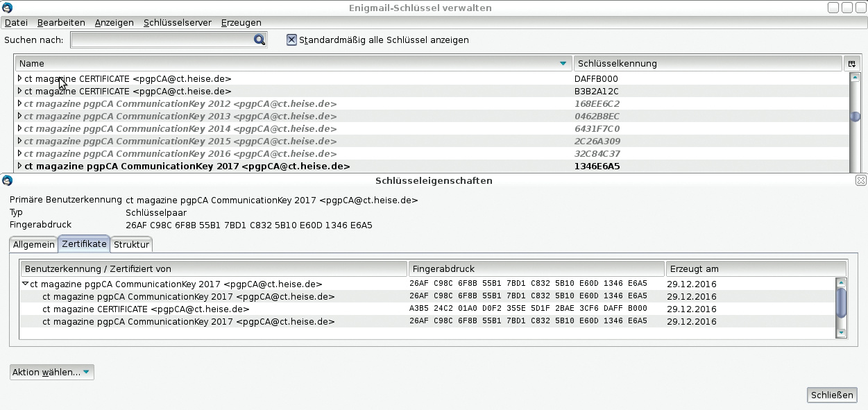Expand the CommunicationKey 2017 key entry

pos(19,166)
